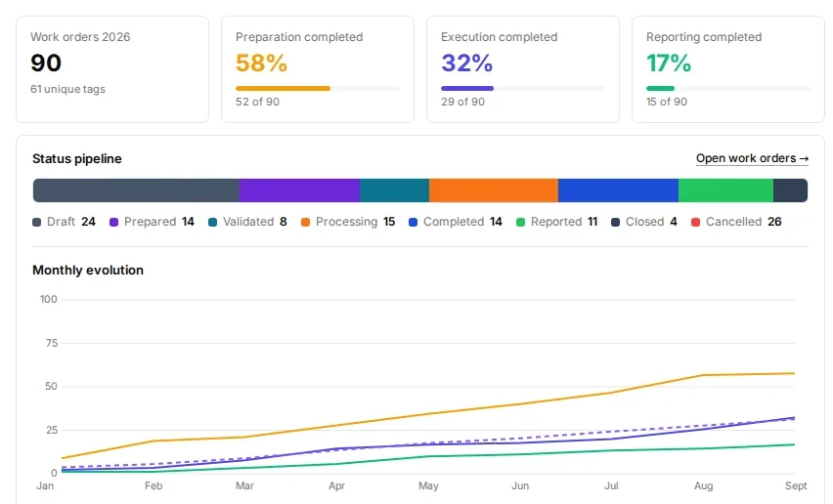Click the '15 of 90' text

tap(667, 102)
